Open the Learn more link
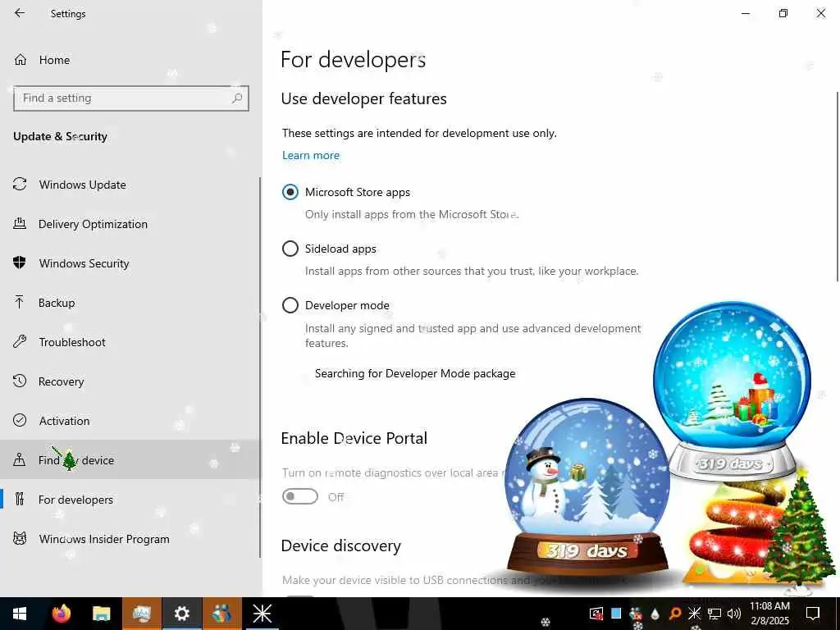 tap(311, 155)
